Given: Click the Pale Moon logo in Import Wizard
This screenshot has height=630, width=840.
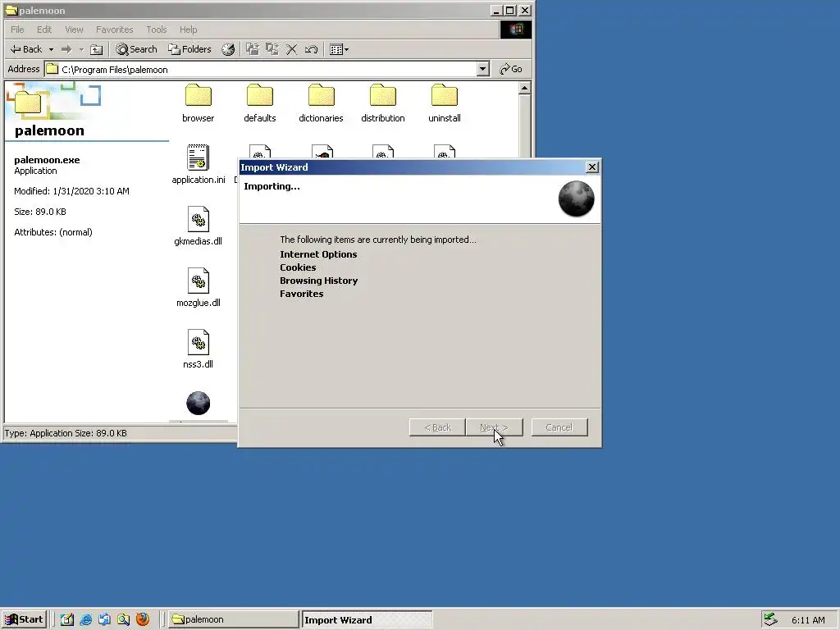Looking at the screenshot, I should pyautogui.click(x=577, y=199).
